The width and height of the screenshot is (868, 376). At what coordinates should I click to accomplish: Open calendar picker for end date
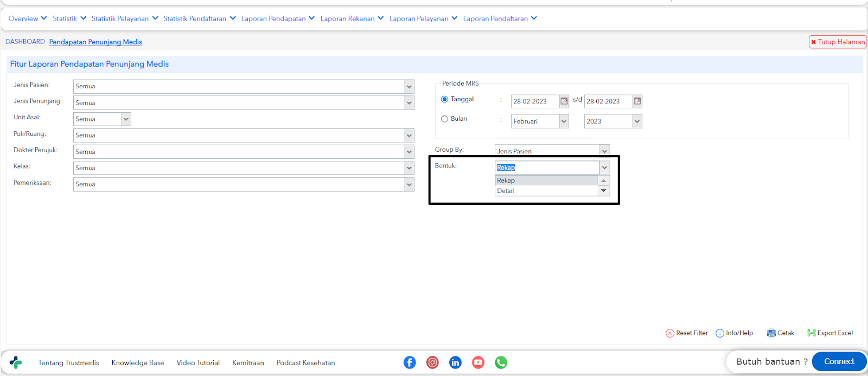click(x=637, y=101)
